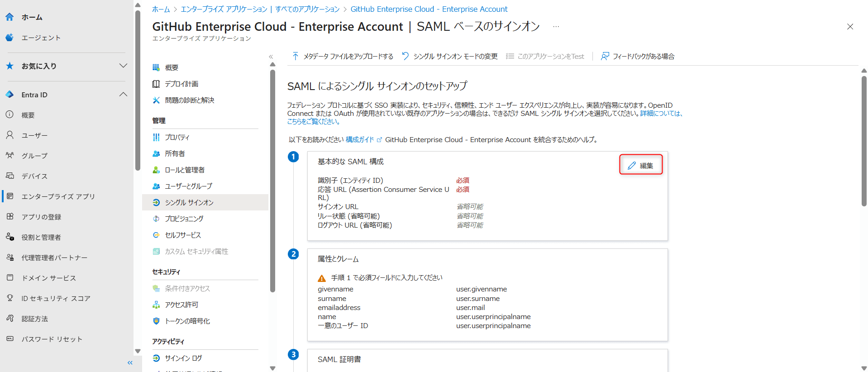The height and width of the screenshot is (372, 868).
Task: Go to ホーム breadcrumb link
Action: [161, 9]
